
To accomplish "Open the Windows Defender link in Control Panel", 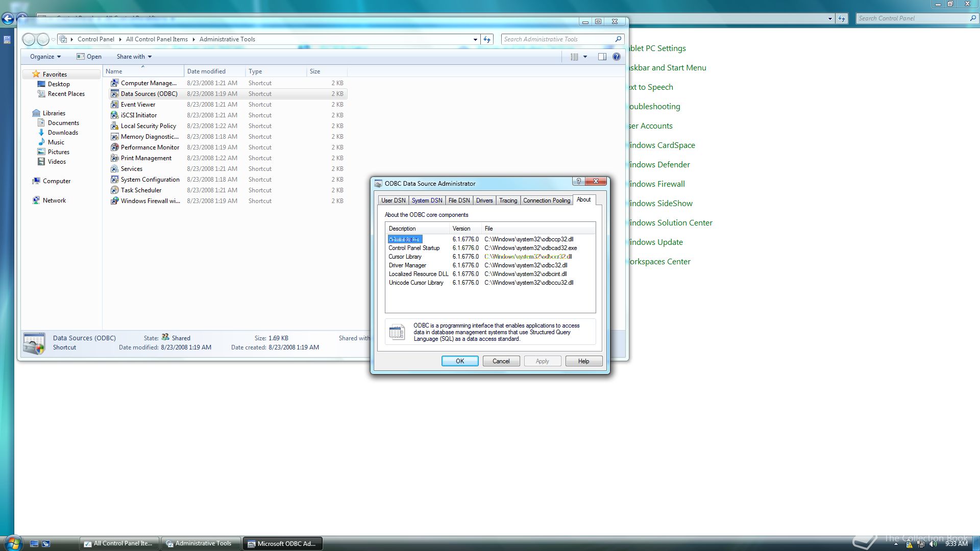I will [x=659, y=165].
